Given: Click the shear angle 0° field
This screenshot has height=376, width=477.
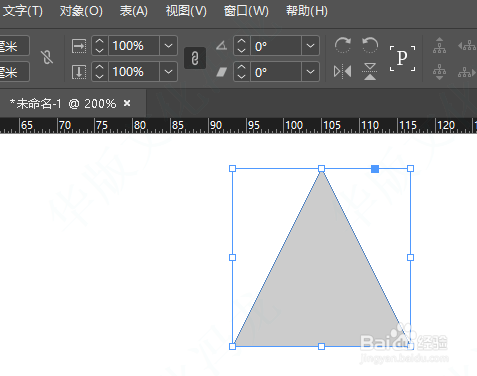Looking at the screenshot, I should click(276, 72).
